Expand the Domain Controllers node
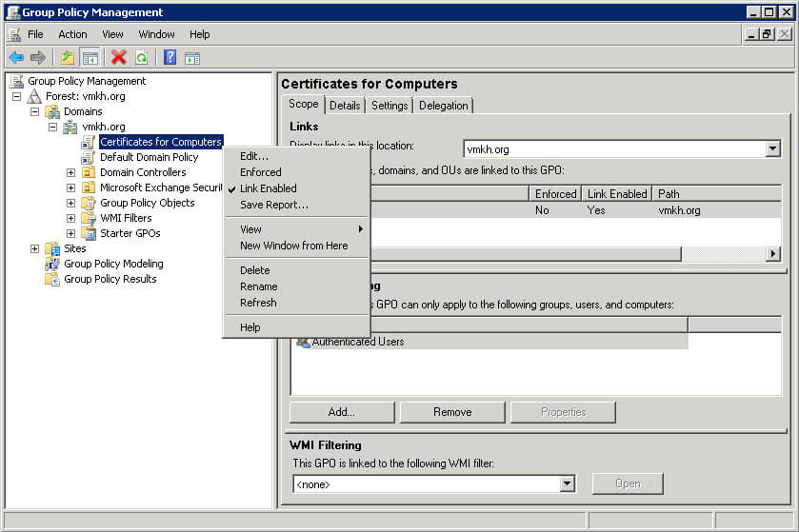 point(70,172)
